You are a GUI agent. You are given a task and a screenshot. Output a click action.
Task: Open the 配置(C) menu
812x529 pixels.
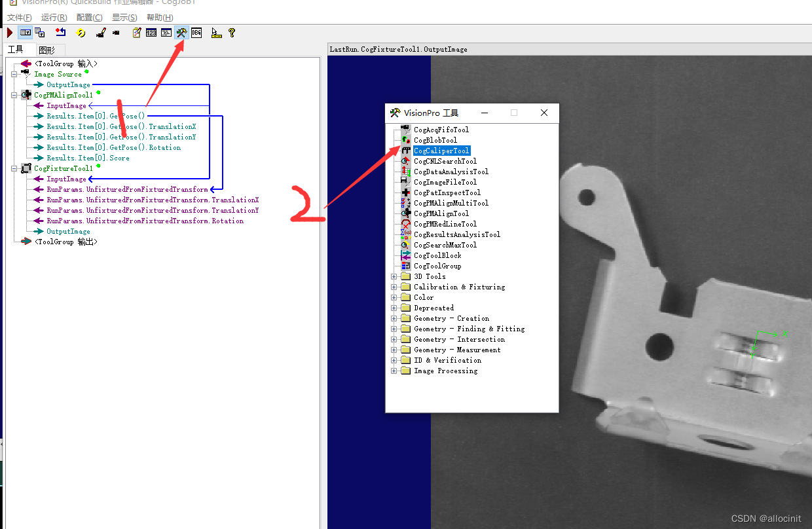pyautogui.click(x=89, y=18)
